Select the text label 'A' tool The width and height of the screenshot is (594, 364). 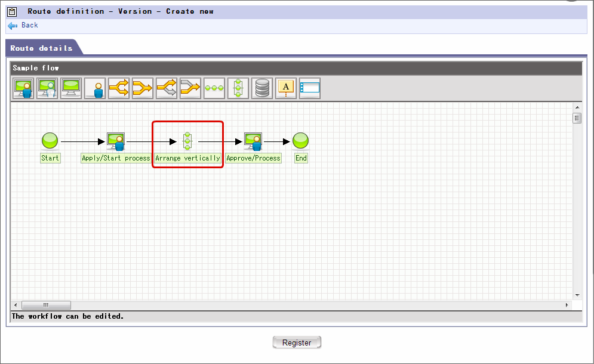tap(285, 88)
